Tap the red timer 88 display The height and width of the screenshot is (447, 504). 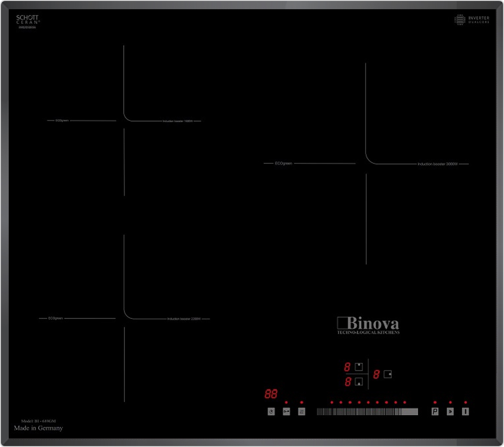click(x=271, y=394)
